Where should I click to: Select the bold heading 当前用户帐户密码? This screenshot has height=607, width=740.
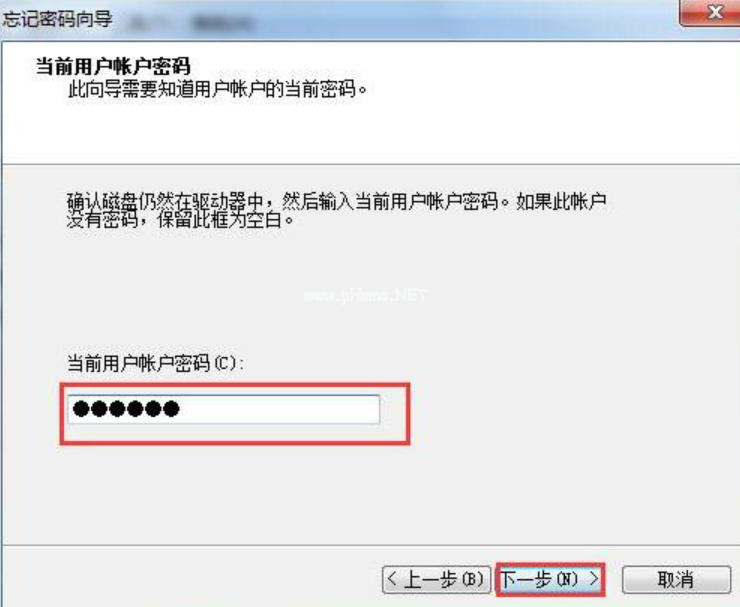pyautogui.click(x=113, y=66)
